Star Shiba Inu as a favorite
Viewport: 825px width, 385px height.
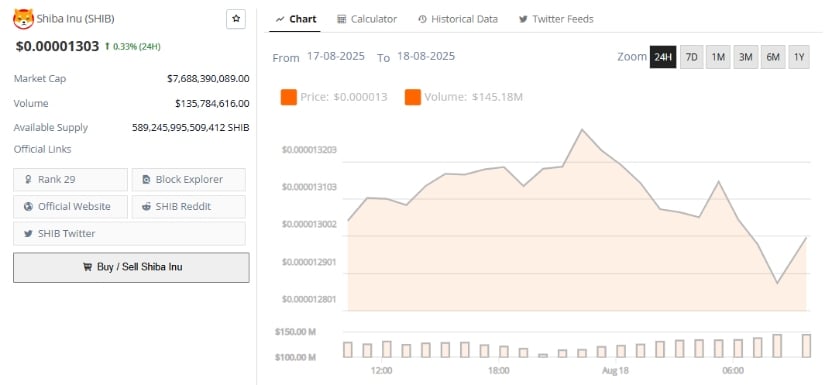click(x=236, y=19)
